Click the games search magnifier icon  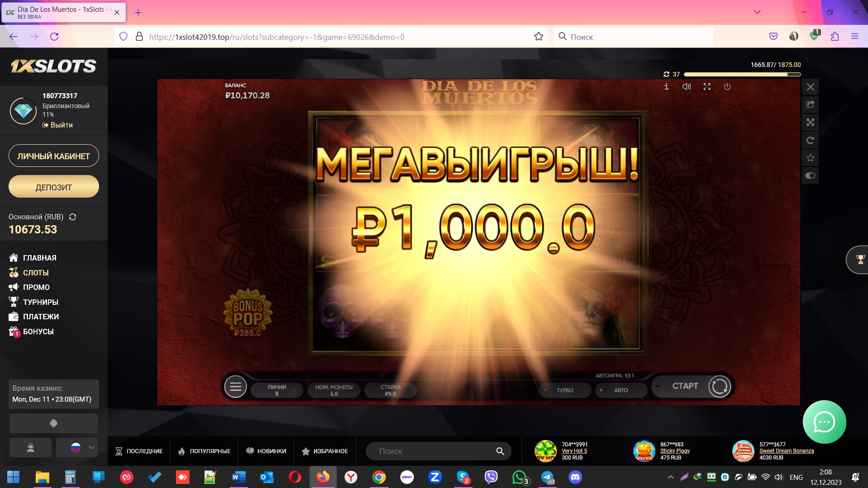point(500,451)
